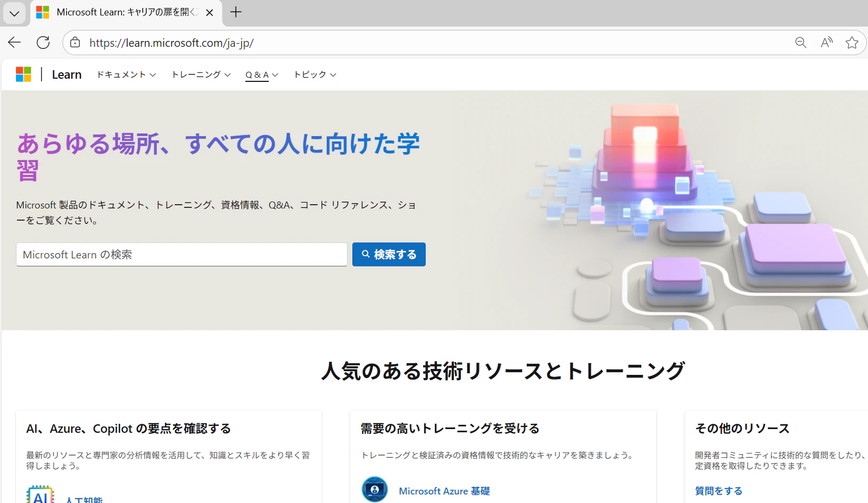
Task: Add page to favorites star icon
Action: 852,43
